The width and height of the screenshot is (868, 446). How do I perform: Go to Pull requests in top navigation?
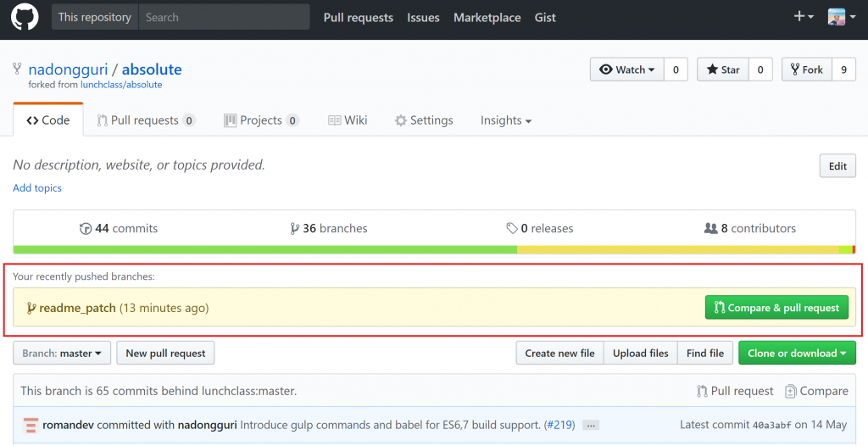tap(359, 18)
